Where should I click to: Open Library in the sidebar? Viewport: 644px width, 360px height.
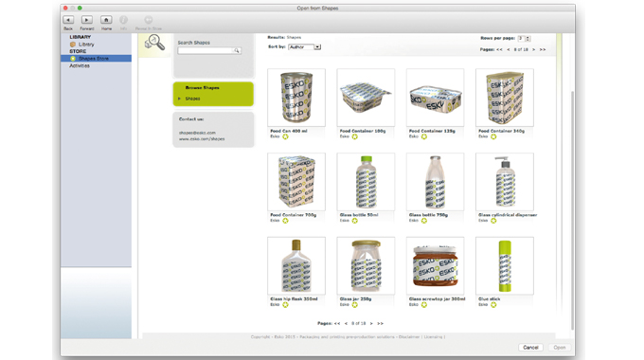pos(86,45)
